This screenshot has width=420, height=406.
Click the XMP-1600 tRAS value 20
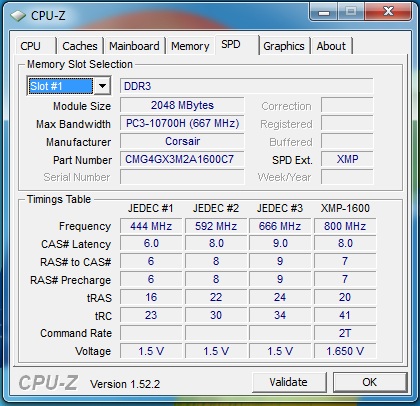345,297
